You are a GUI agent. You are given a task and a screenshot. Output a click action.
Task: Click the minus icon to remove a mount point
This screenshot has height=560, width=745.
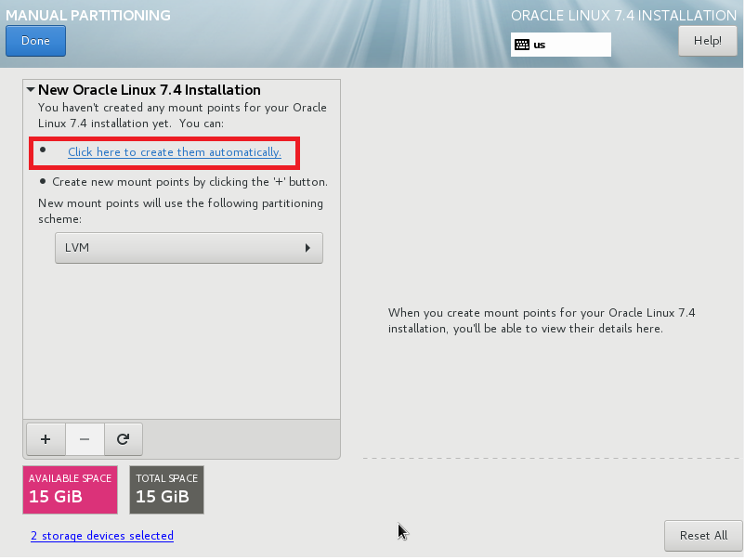[x=84, y=437]
